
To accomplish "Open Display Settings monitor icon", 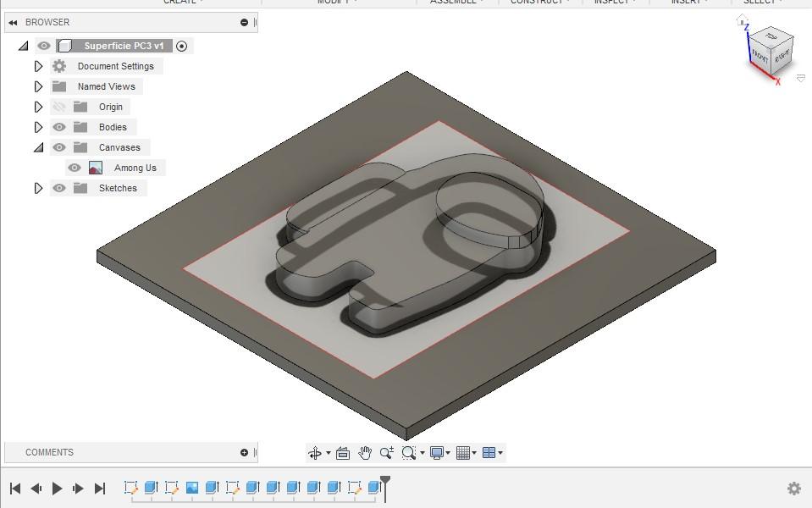I will pyautogui.click(x=437, y=453).
